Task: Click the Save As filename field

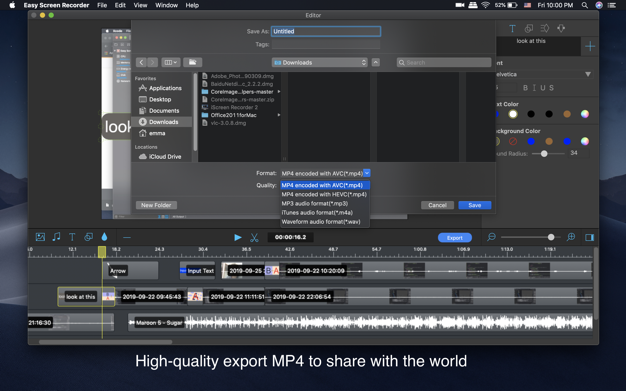Action: click(326, 31)
